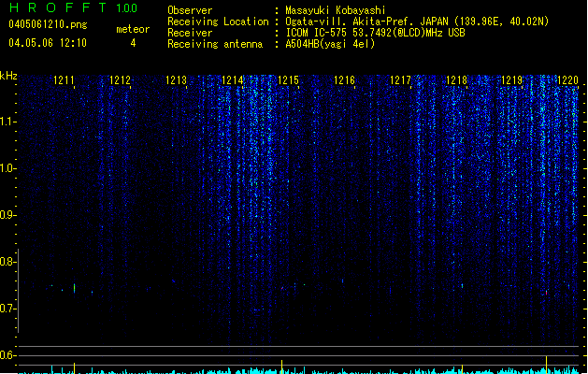588x374 pixels.
Task: Click the Receiver label
Action: tap(190, 33)
